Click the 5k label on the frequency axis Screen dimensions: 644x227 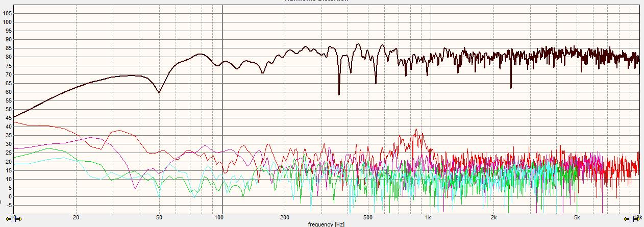[577, 218]
